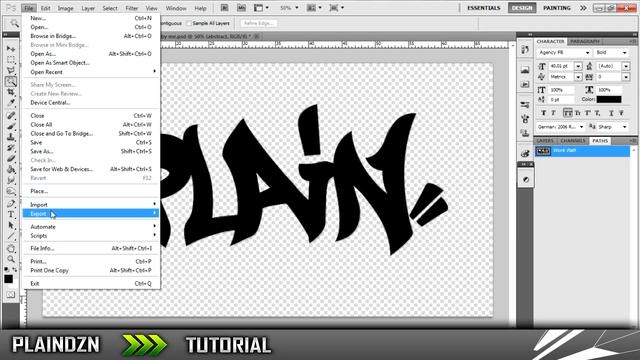Open the Export submenu
Image resolution: width=640 pixels, height=360 pixels.
pyautogui.click(x=91, y=213)
